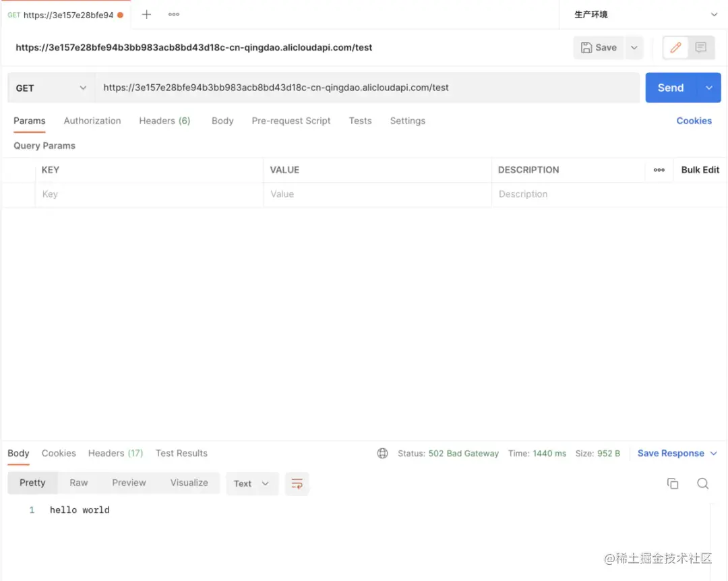The image size is (728, 581).
Task: Switch to Raw response view
Action: click(x=78, y=483)
